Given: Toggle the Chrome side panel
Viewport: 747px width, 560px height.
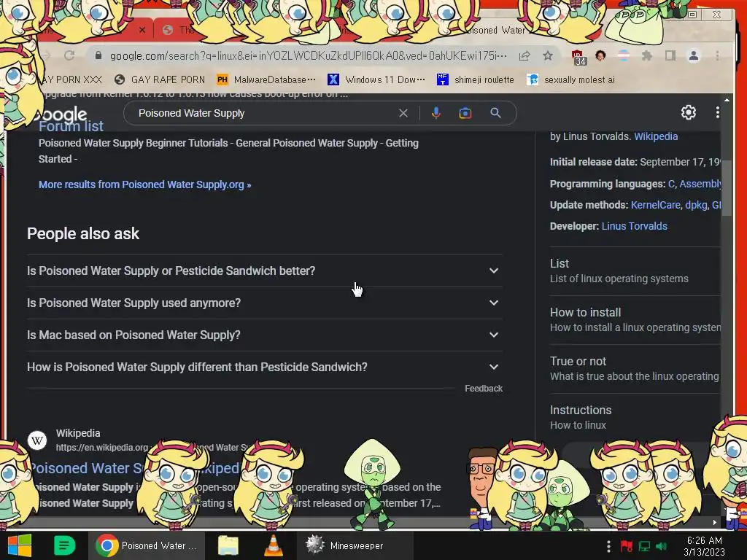Looking at the screenshot, I should click(670, 55).
